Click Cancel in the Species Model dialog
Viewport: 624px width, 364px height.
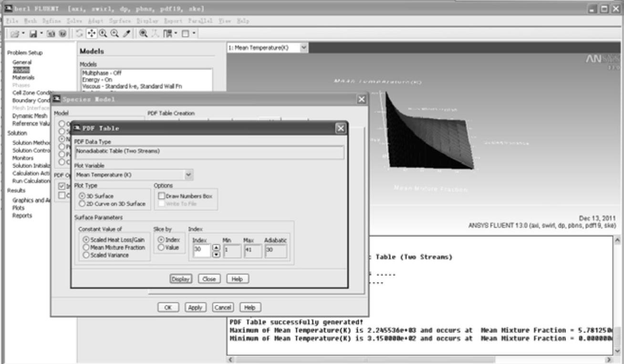(223, 308)
